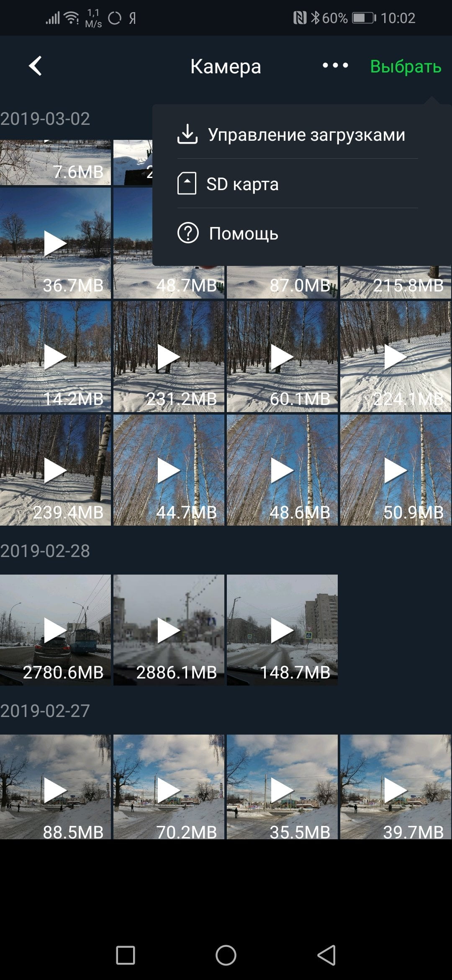The height and width of the screenshot is (980, 452).
Task: Open the 7.6MB photo thumbnail
Action: coord(55,162)
